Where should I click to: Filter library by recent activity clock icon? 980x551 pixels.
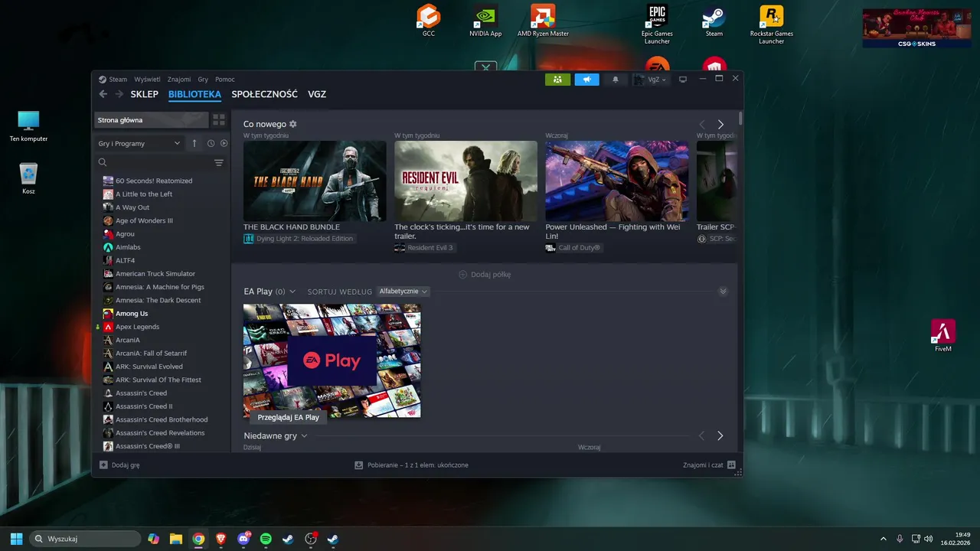211,143
